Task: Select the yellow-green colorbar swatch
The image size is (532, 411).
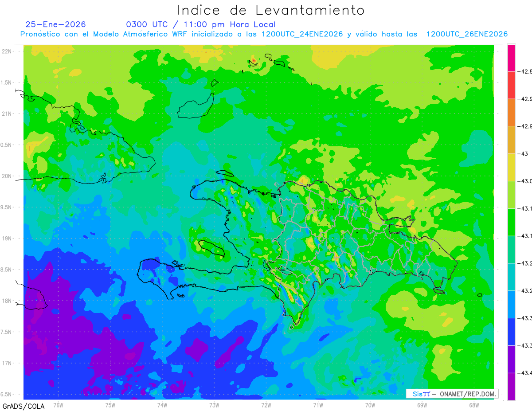Action: [x=511, y=195]
